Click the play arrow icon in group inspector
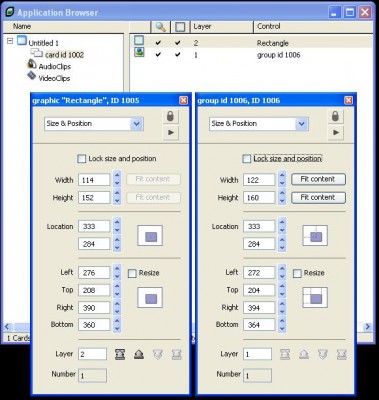The width and height of the screenshot is (379, 400). point(335,132)
